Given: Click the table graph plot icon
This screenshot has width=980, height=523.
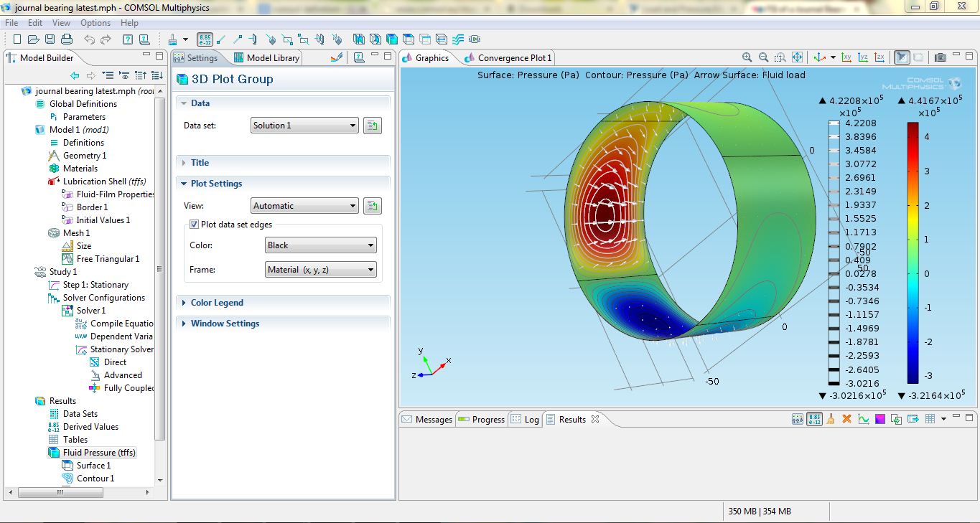Looking at the screenshot, I should 864,419.
